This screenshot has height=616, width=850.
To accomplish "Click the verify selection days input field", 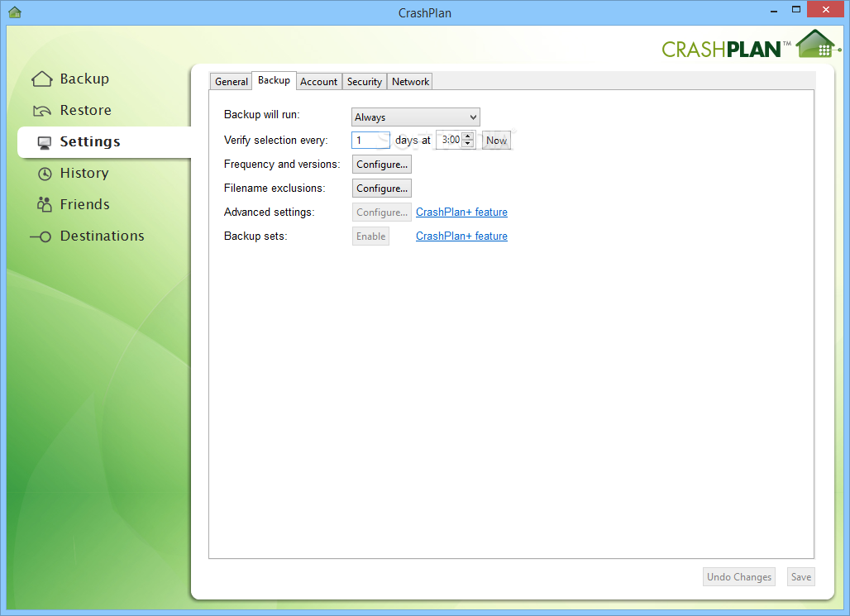I will 370,141.
